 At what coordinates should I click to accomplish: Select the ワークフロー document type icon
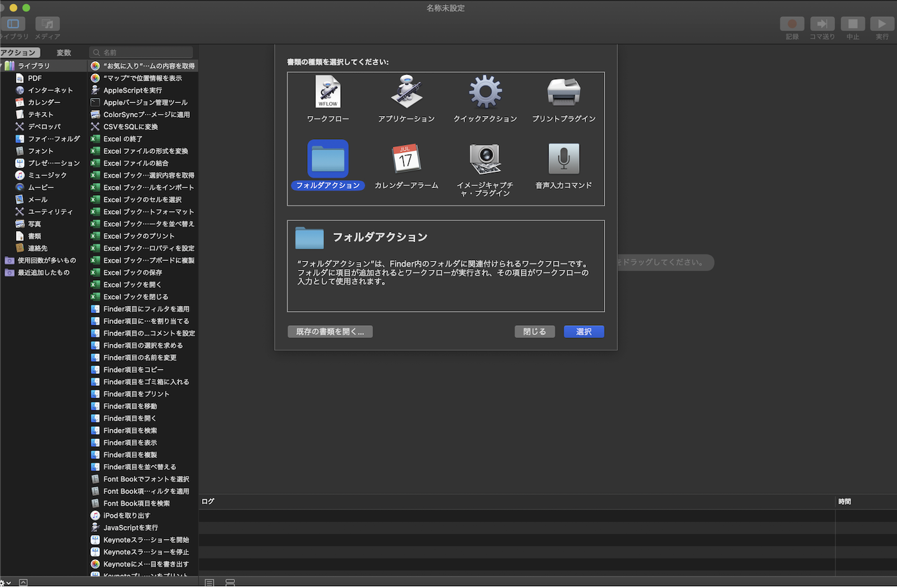328,92
